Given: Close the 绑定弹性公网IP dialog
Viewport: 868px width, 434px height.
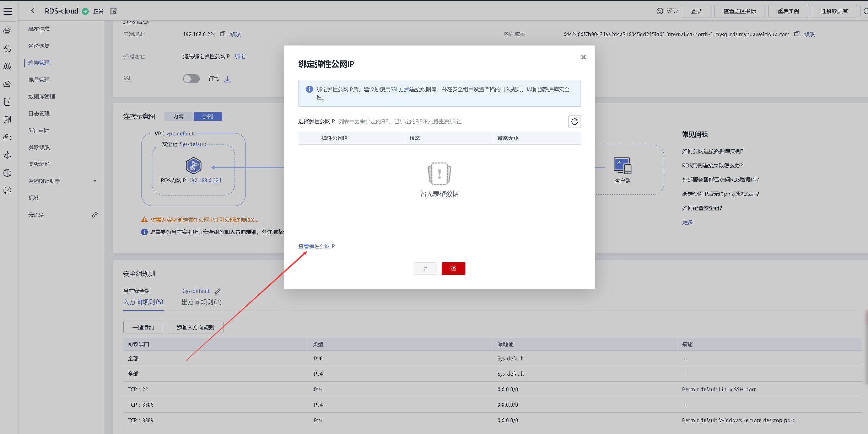Looking at the screenshot, I should (x=583, y=57).
